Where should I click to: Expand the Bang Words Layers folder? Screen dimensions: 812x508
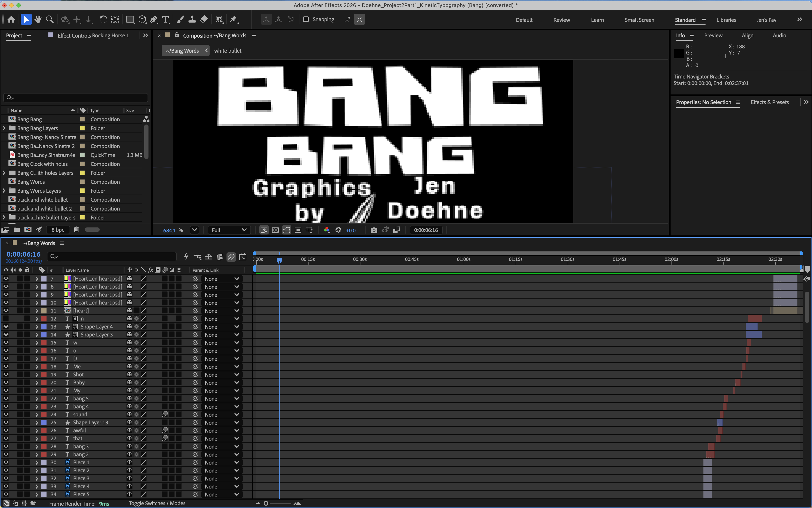tap(4, 191)
